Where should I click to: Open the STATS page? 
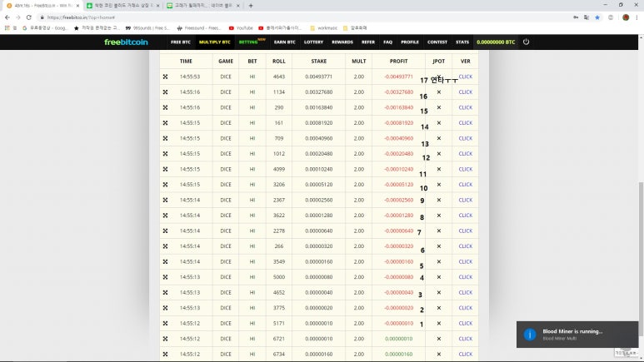tap(462, 42)
